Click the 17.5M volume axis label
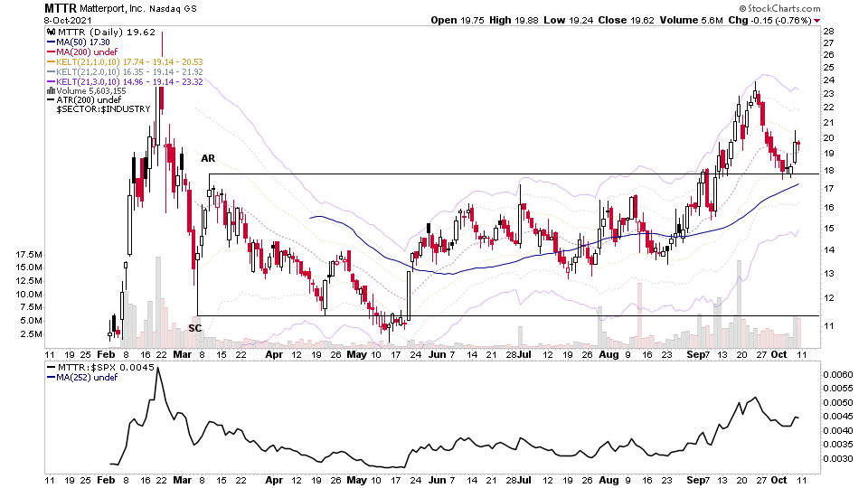 (x=28, y=255)
